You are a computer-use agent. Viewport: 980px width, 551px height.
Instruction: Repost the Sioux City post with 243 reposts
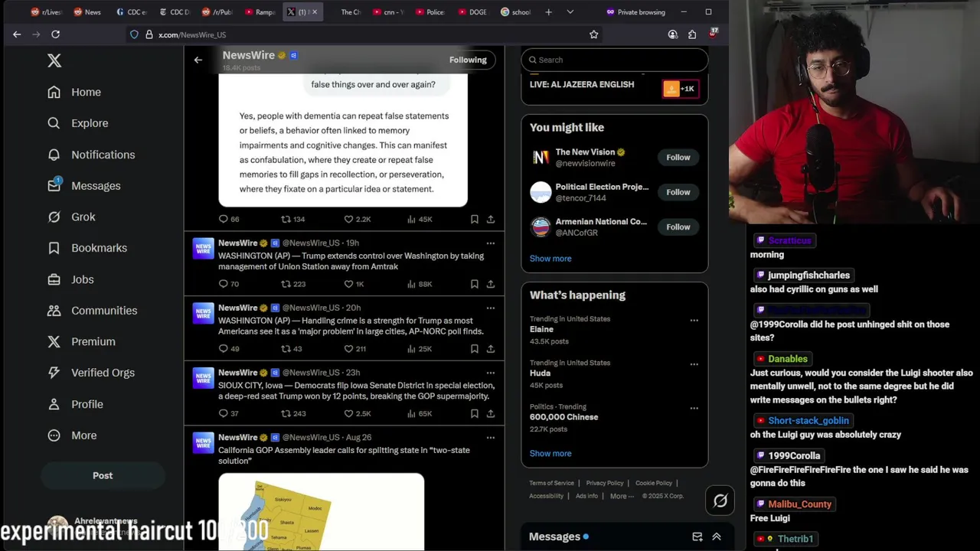[x=292, y=414]
